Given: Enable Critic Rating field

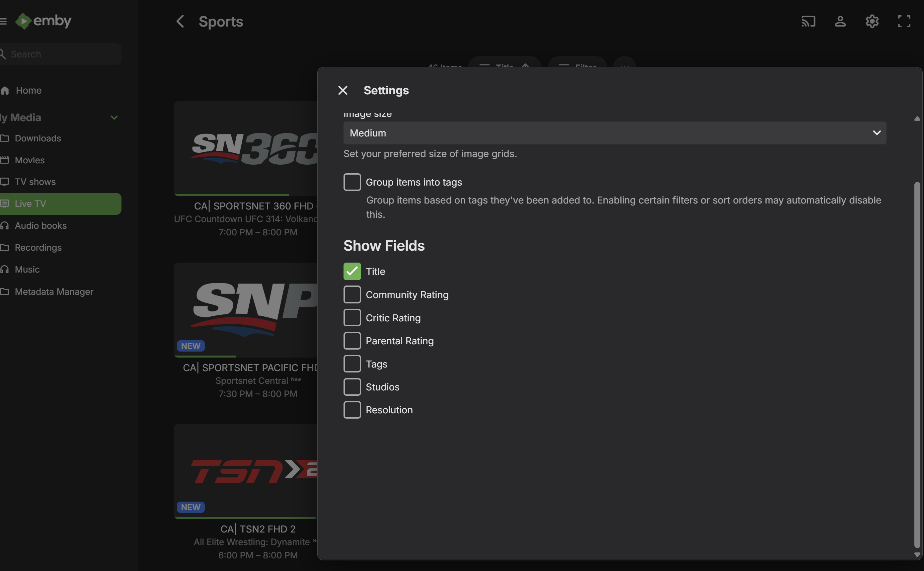Looking at the screenshot, I should point(352,318).
